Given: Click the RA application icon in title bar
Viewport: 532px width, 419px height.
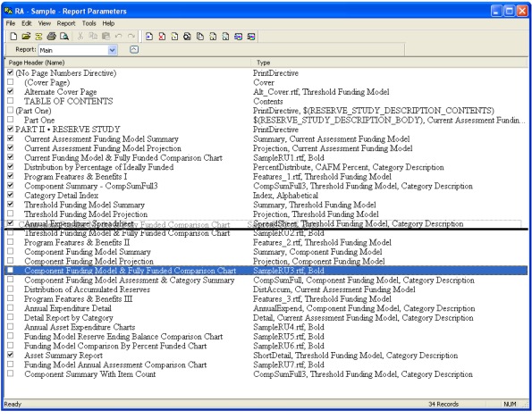Looking at the screenshot, I should click(x=8, y=11).
